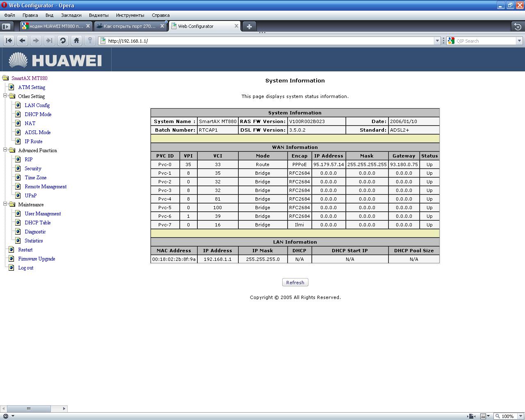Click the HUAWEI logo banner
The width and height of the screenshot is (525, 420).
coord(55,60)
